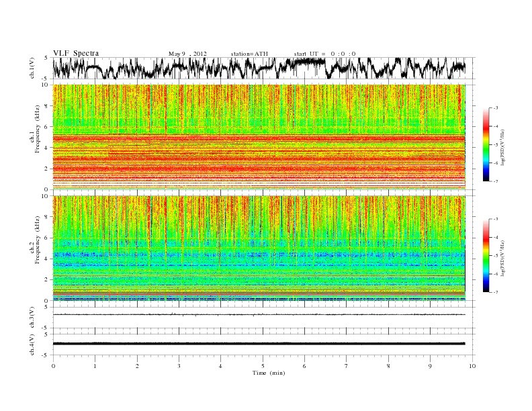Select the ch.1 voltage waveform trace
This screenshot has height=411, width=532.
point(259,68)
